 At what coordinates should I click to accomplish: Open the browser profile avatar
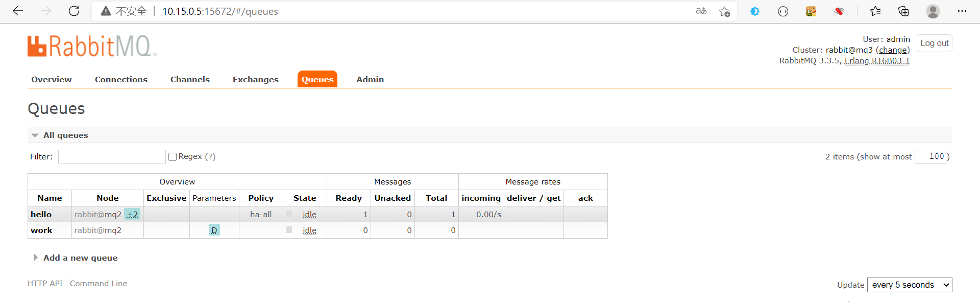[x=933, y=11]
